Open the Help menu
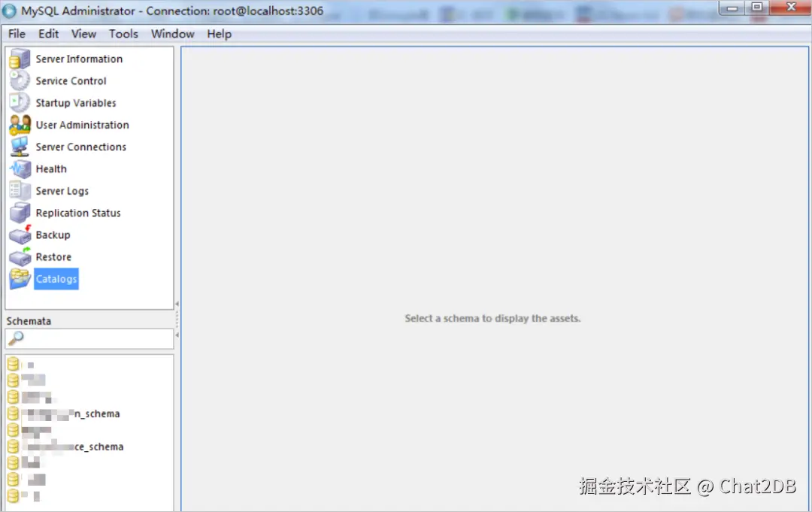812x512 pixels. coord(218,34)
